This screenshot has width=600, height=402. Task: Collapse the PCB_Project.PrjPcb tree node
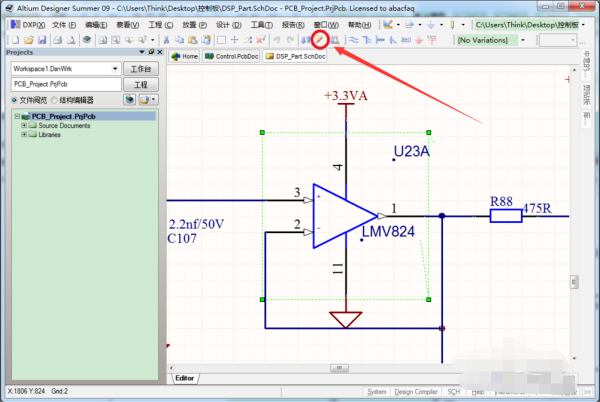(17, 116)
